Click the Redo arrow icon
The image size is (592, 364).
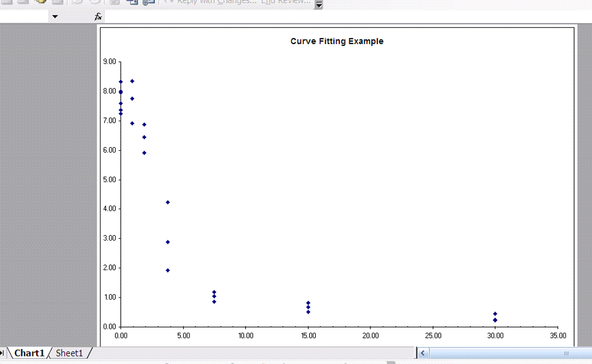tap(95, 3)
